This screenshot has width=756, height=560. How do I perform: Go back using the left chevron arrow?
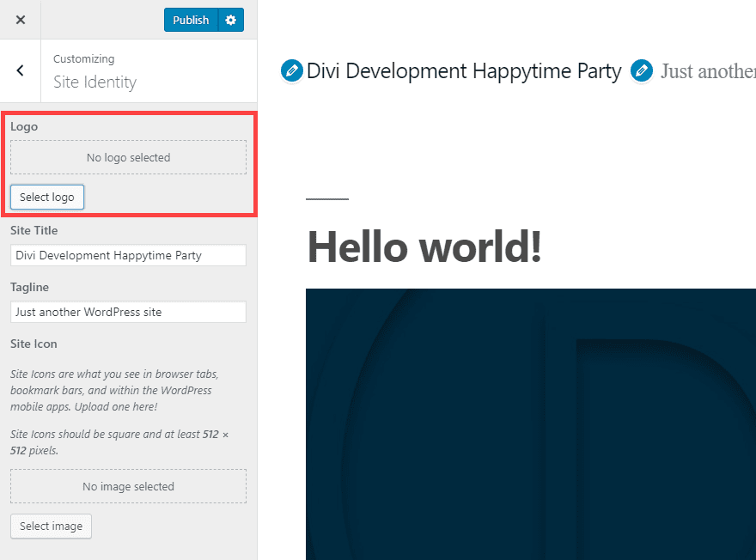[21, 71]
